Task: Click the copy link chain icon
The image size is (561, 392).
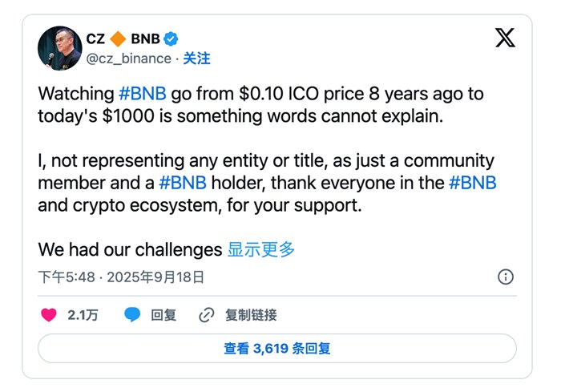Action: [x=207, y=315]
